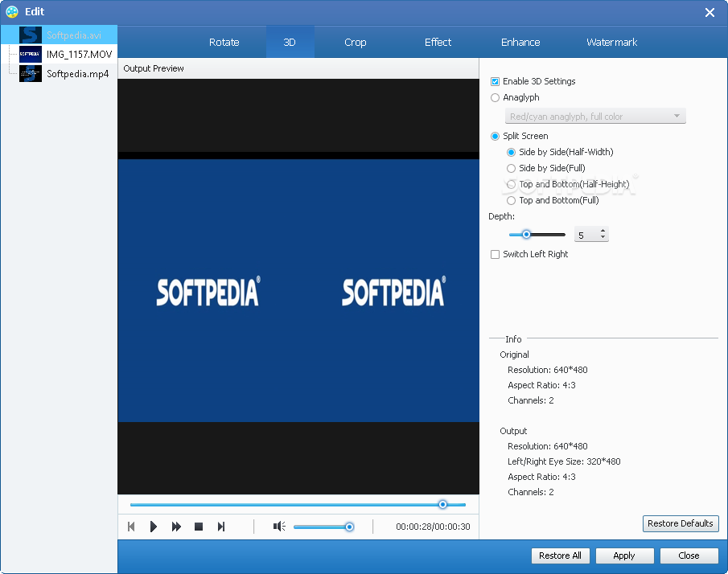Viewport: 728px width, 574px height.
Task: Click the Output Preview video area
Action: coord(298,286)
